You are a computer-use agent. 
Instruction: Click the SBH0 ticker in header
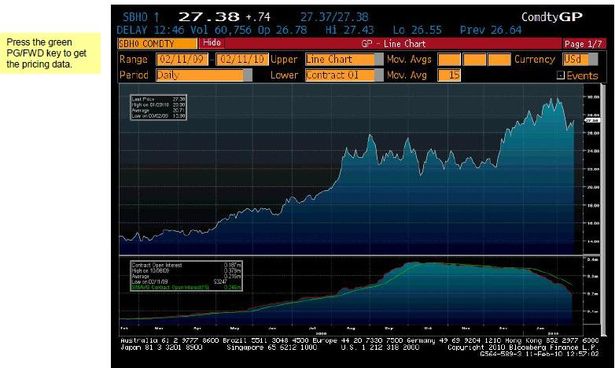(x=135, y=17)
